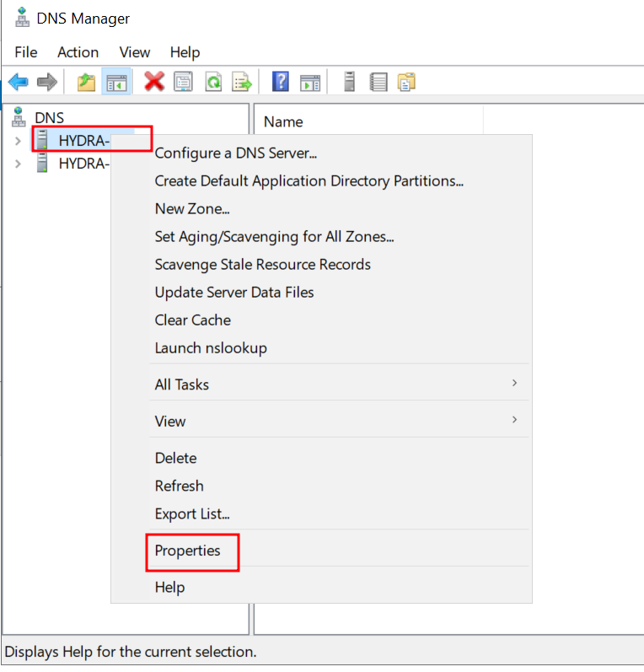Click the New Server tower toolbar icon
Screen dimensions: 644x672
coord(350,82)
